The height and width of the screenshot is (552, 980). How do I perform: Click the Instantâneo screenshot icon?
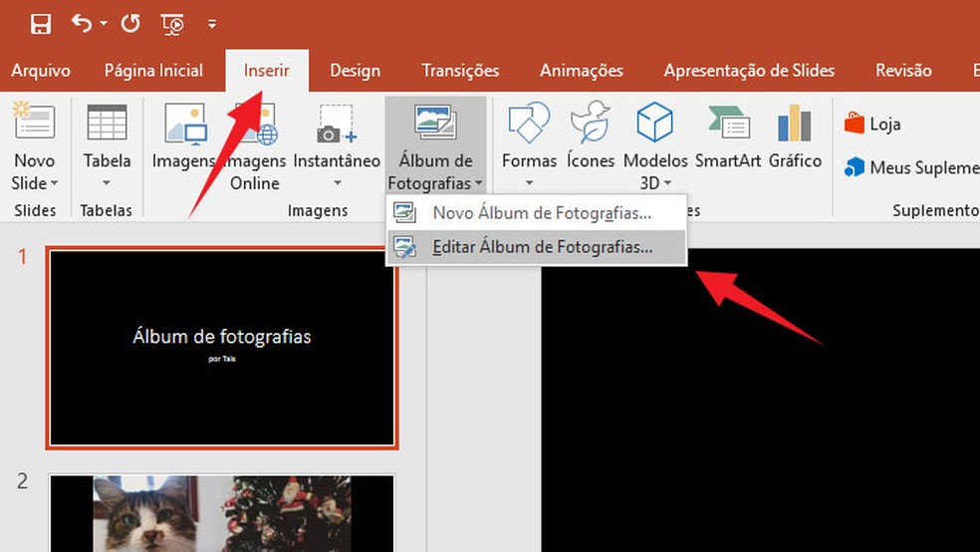pyautogui.click(x=337, y=124)
